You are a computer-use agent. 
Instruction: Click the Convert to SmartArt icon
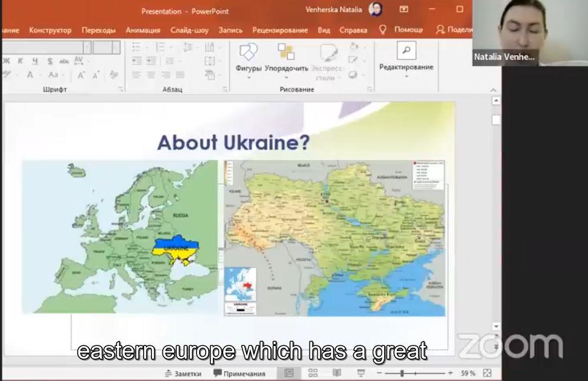pyautogui.click(x=210, y=75)
